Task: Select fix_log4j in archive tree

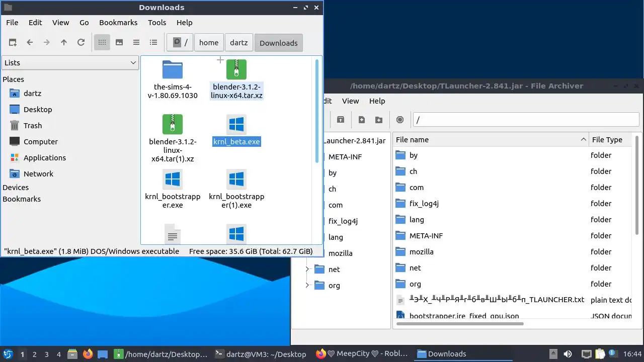Action: click(343, 221)
